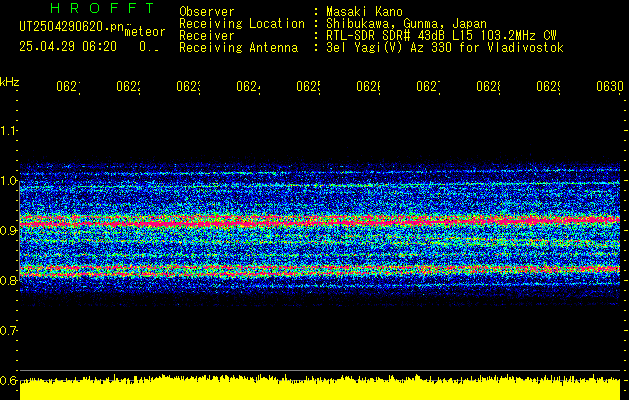Image resolution: width=629 pixels, height=400 pixels.
Task: Click the 0624 time marker
Action: pyautogui.click(x=248, y=87)
